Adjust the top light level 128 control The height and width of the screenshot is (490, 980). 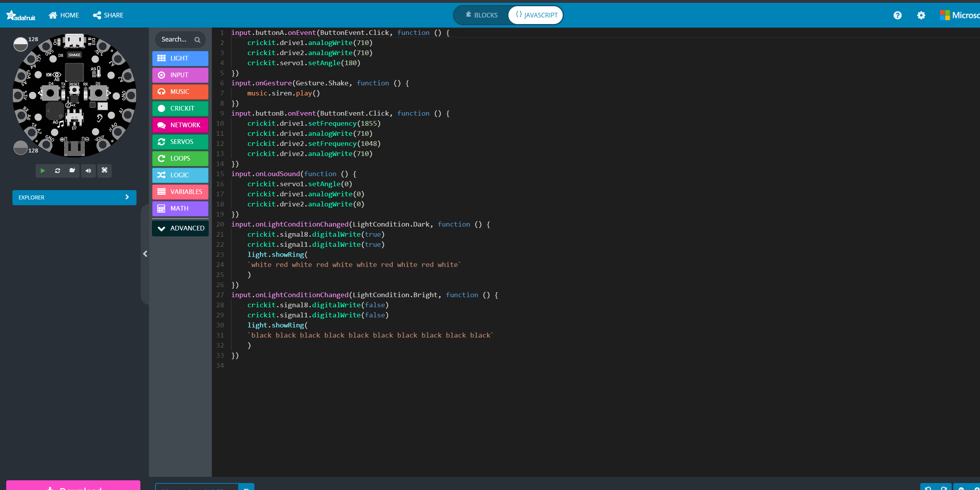click(21, 44)
